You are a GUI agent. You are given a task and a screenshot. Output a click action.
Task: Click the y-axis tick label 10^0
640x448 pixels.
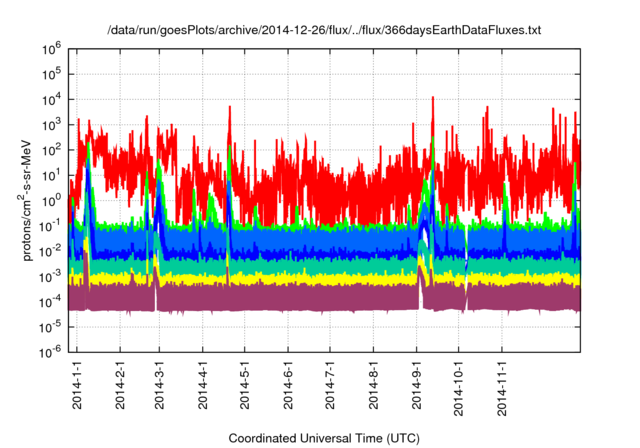[51, 199]
